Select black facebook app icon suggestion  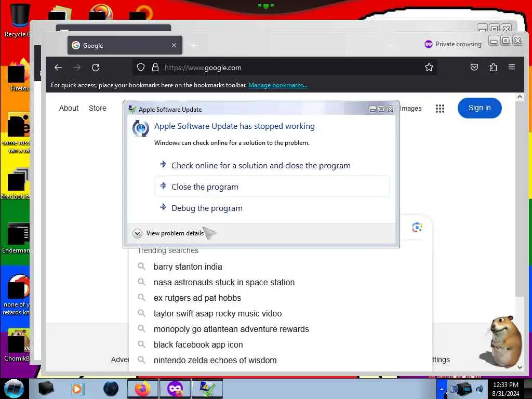(x=198, y=345)
